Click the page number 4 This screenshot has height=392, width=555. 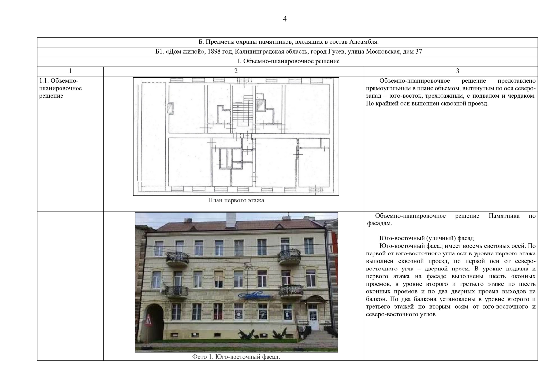(x=285, y=19)
